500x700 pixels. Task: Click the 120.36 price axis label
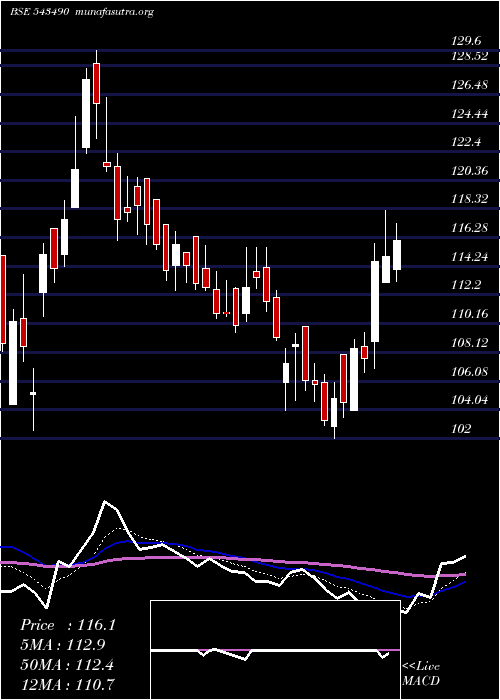[470, 171]
